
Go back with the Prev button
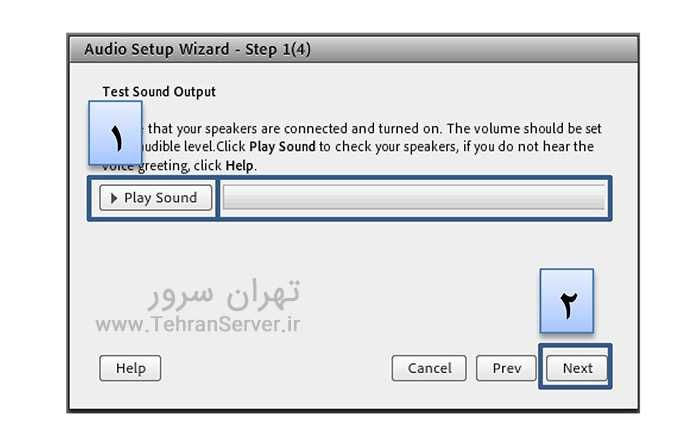click(x=506, y=368)
